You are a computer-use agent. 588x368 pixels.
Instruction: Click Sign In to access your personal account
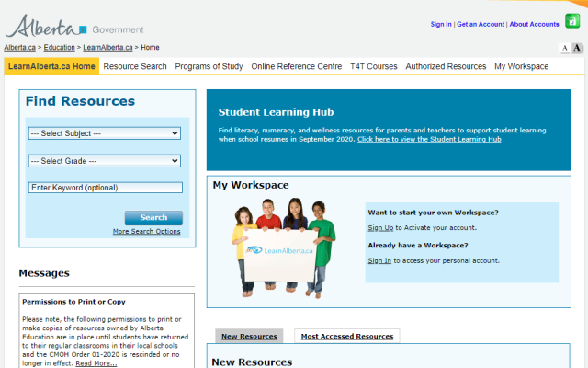379,260
